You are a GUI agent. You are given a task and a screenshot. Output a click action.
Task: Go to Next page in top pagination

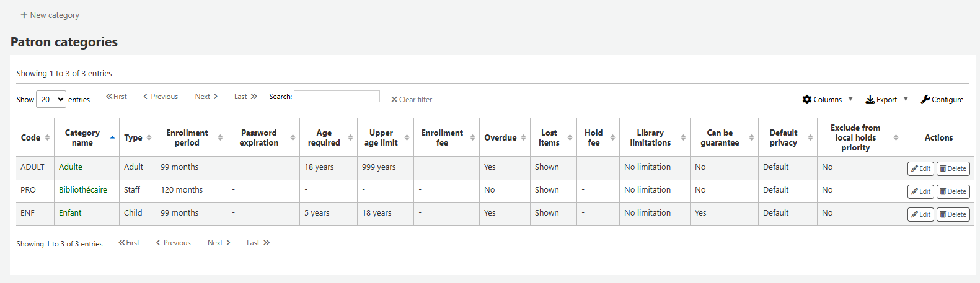[206, 97]
